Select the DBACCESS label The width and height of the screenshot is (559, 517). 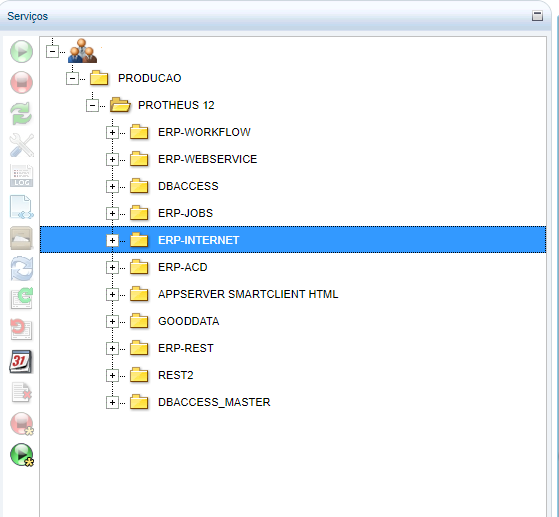[188, 186]
